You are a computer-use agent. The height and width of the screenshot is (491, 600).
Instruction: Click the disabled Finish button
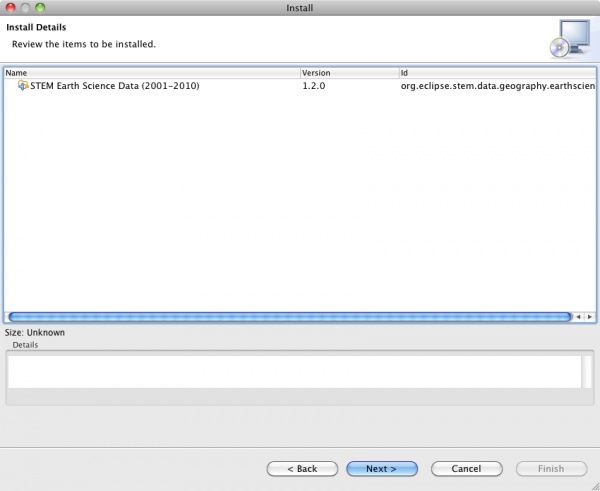(549, 468)
